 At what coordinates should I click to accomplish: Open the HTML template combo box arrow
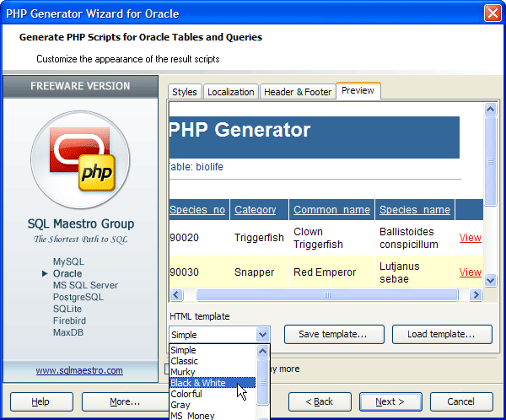coord(262,335)
